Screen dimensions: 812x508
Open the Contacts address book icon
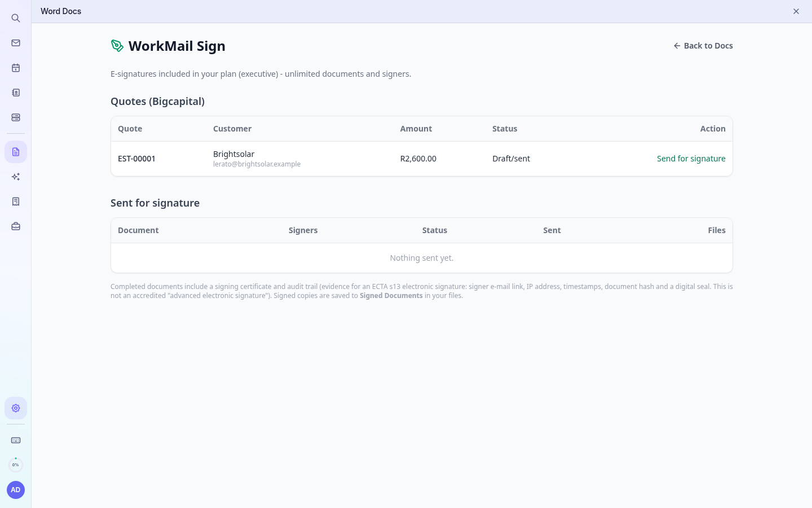(16, 93)
